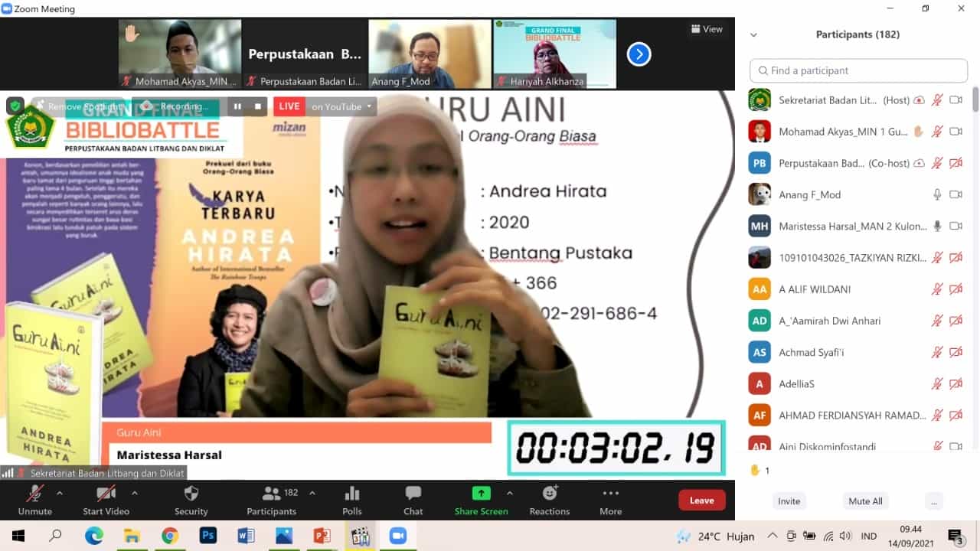Select participant Aini Diskominfostandi
Image resolution: width=980 pixels, height=551 pixels.
point(855,444)
